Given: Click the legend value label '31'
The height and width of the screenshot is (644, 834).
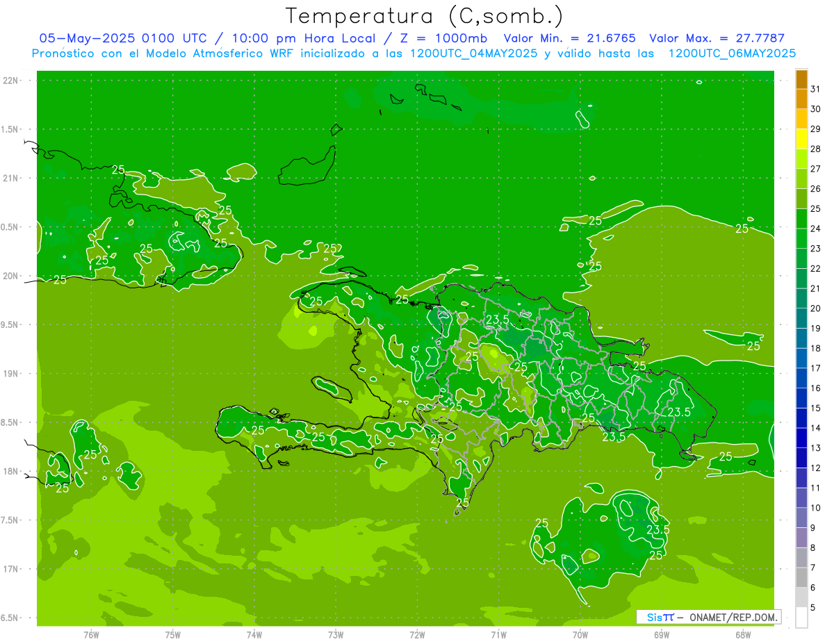Looking at the screenshot, I should [815, 89].
